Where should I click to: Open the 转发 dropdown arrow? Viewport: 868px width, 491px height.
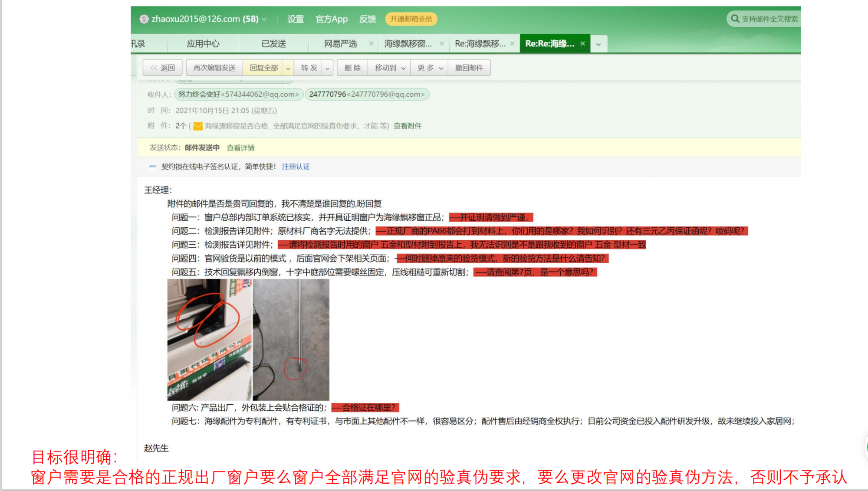click(327, 68)
